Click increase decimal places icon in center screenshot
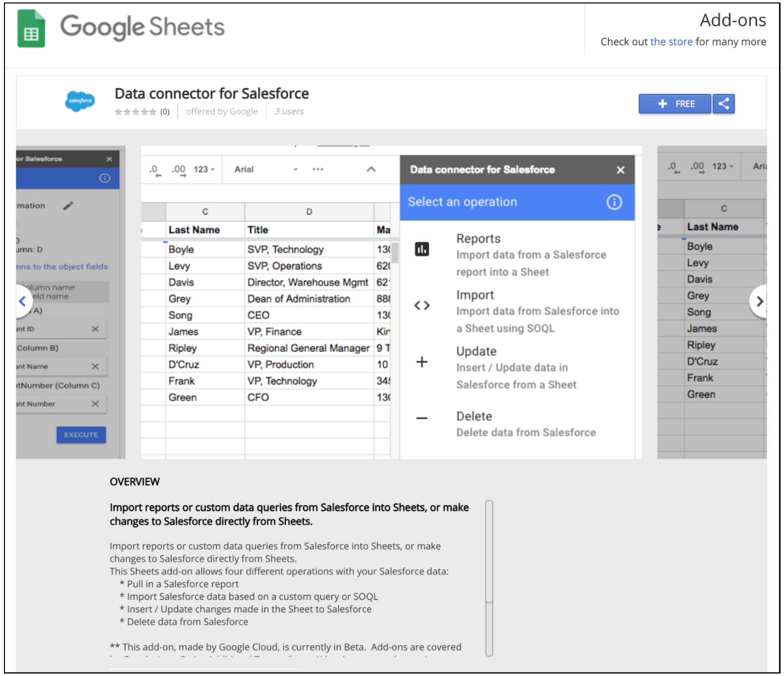The height and width of the screenshot is (676, 784). tap(179, 170)
